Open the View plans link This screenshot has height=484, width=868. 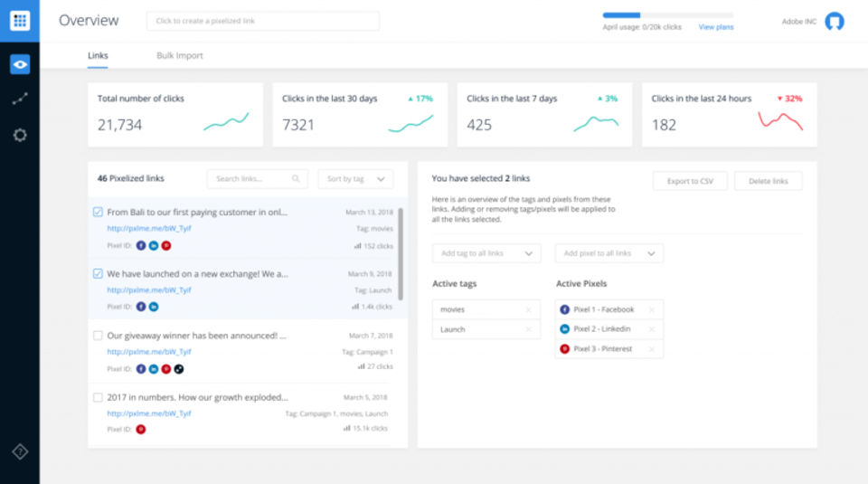[x=716, y=27]
